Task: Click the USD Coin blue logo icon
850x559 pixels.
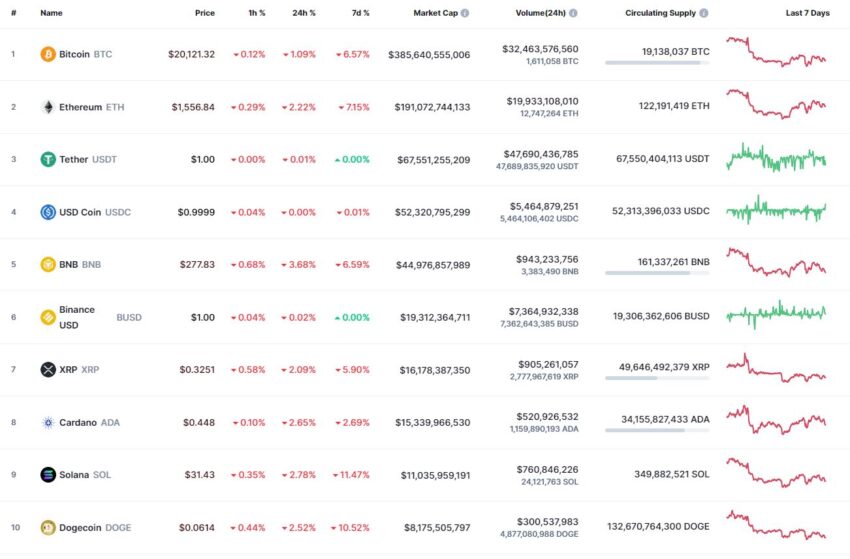Action: [x=48, y=212]
